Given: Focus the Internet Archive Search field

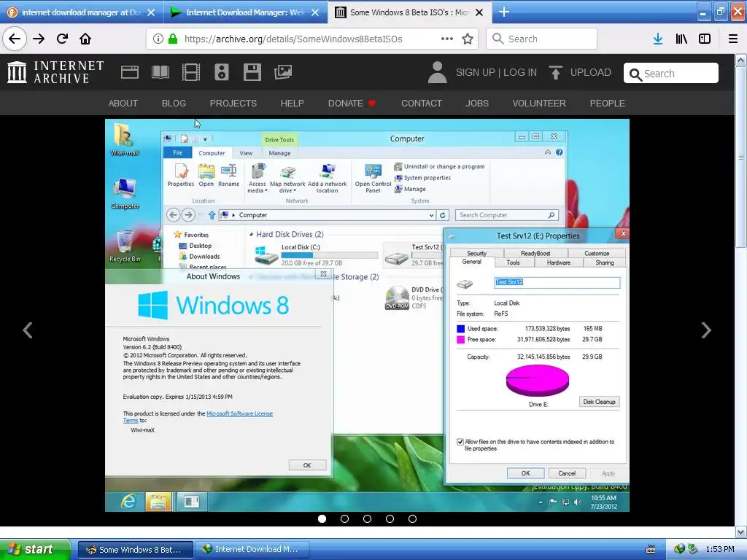Looking at the screenshot, I should (671, 74).
